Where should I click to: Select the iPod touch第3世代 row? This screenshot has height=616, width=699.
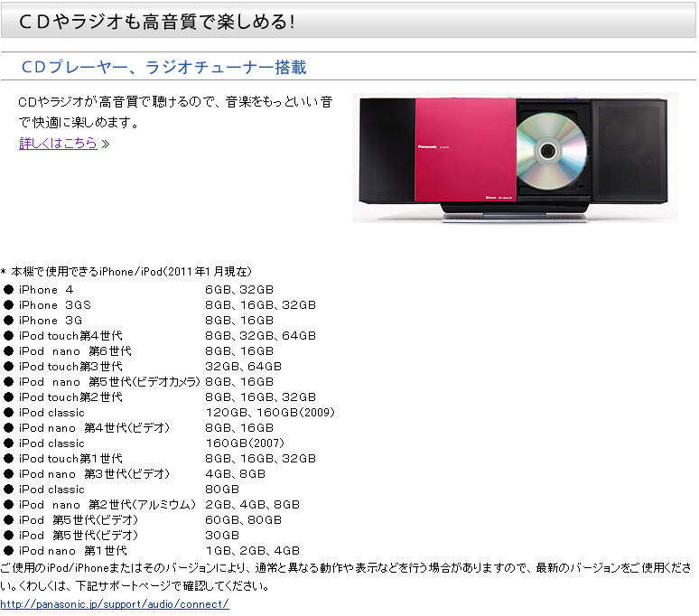[142, 367]
